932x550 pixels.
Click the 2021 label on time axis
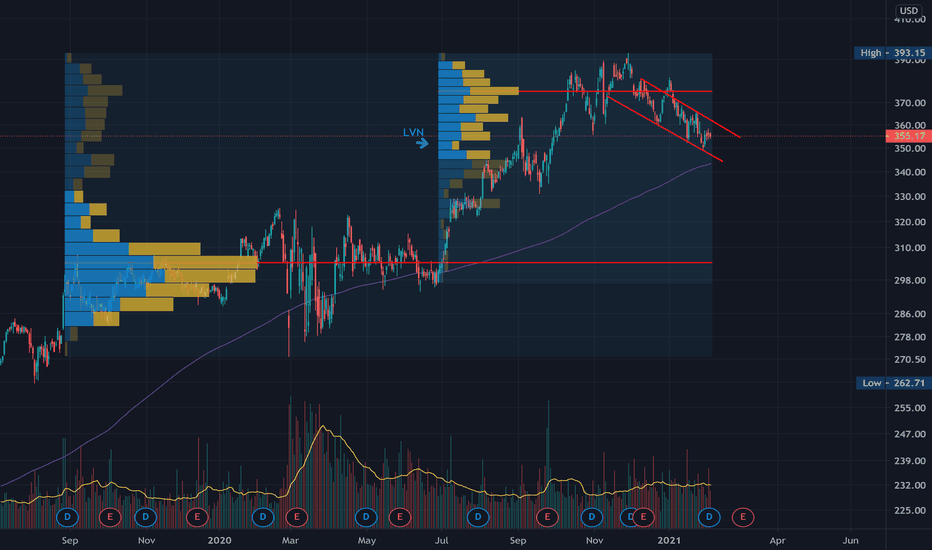click(x=669, y=540)
